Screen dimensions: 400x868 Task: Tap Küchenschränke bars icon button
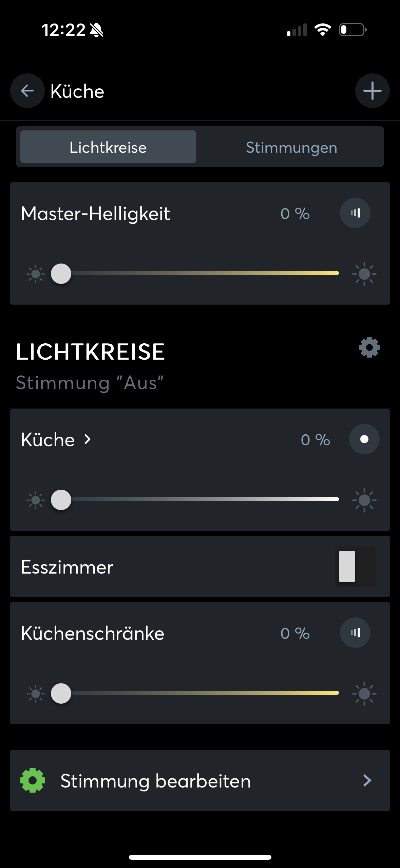(x=355, y=633)
